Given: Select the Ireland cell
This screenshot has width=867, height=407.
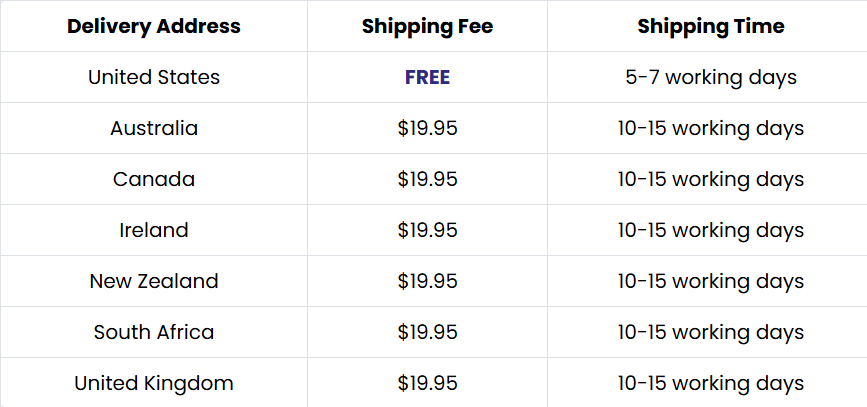Looking at the screenshot, I should pos(154,230).
